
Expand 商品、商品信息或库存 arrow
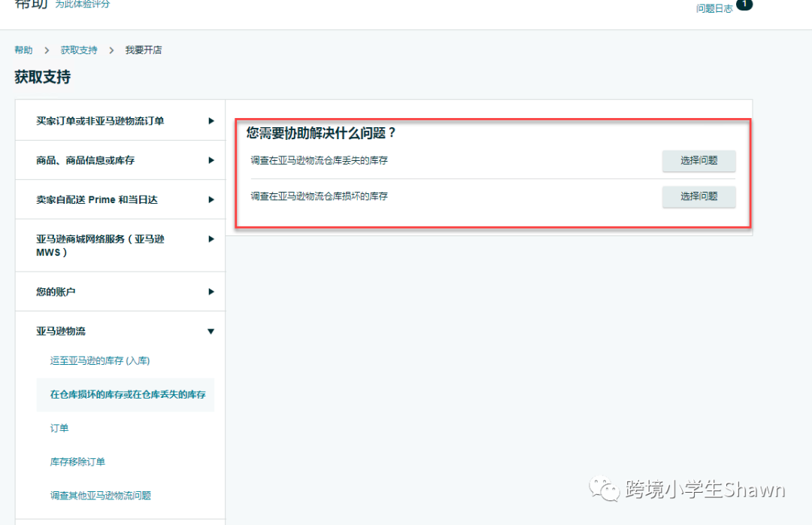click(x=211, y=160)
